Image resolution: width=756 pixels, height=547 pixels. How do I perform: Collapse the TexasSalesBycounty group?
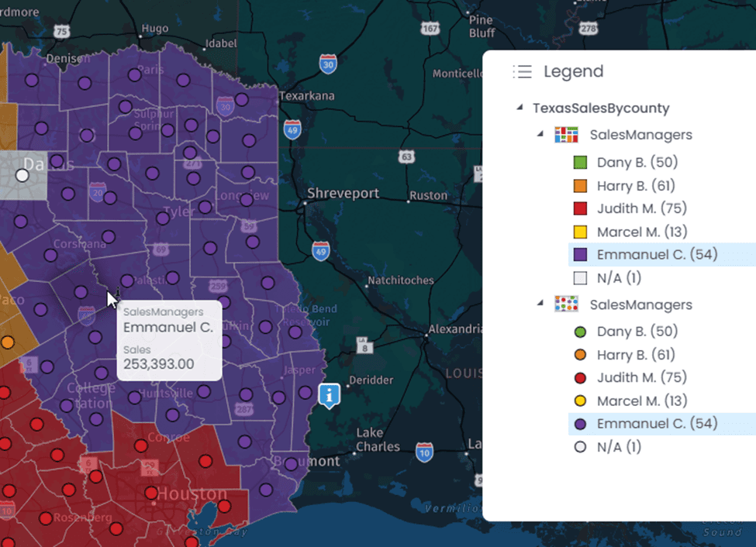[520, 107]
